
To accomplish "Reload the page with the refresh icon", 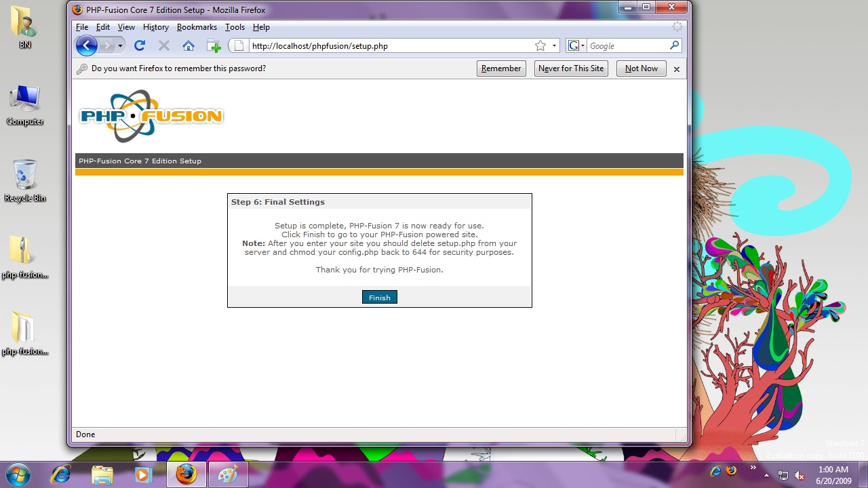I will [140, 46].
